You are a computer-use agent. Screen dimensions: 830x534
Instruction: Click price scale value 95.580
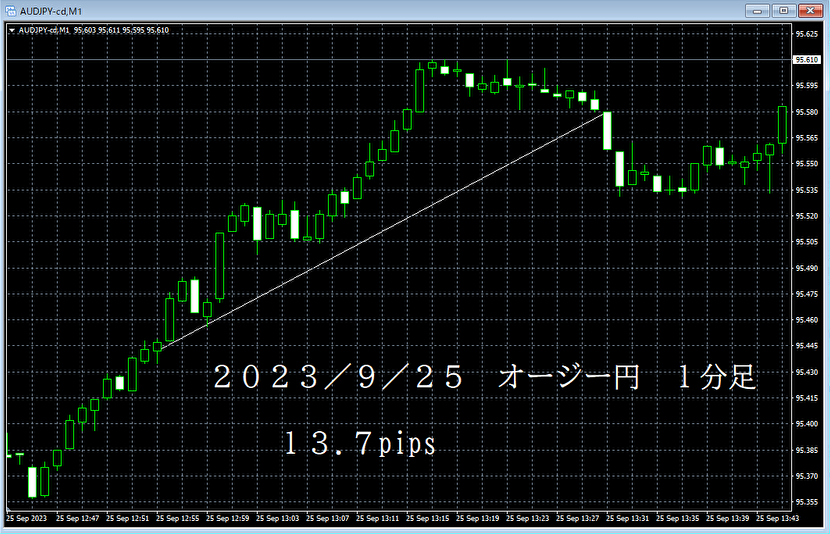pyautogui.click(x=807, y=112)
